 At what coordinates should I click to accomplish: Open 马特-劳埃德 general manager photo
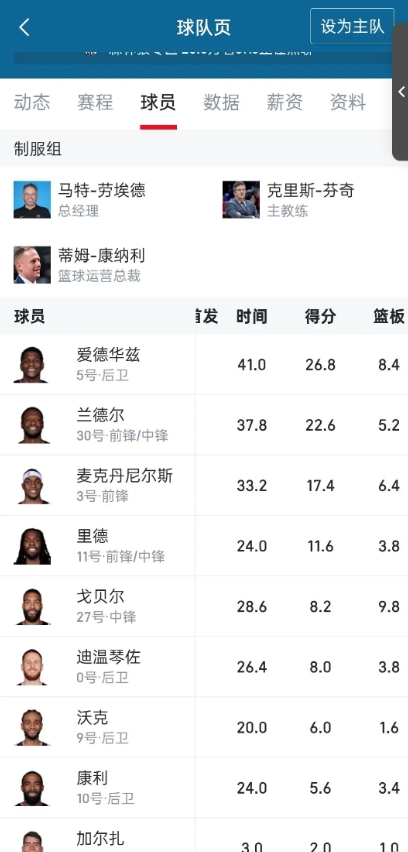tap(32, 199)
